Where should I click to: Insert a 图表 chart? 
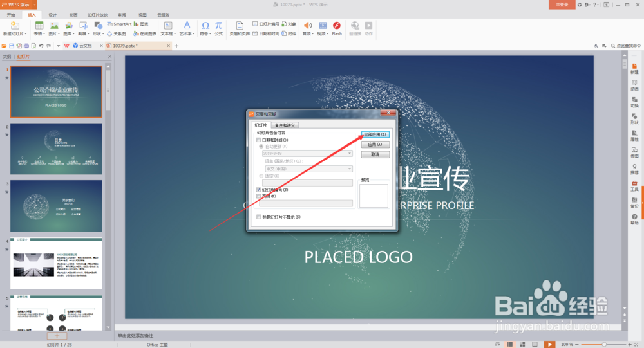(x=141, y=24)
